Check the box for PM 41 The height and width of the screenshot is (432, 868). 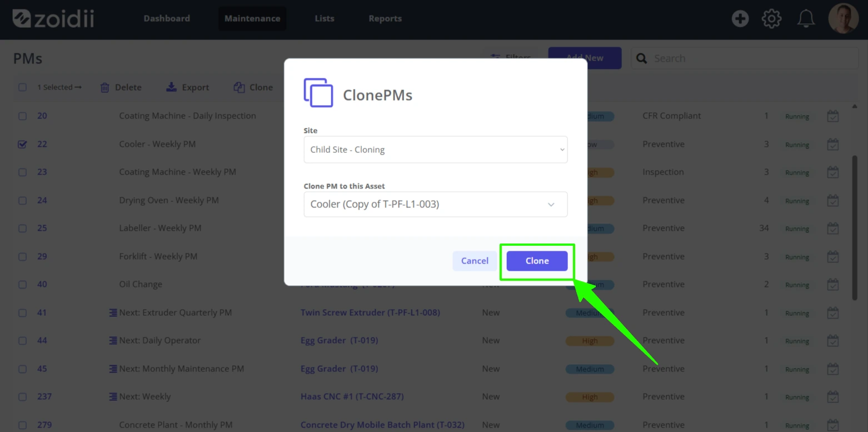coord(22,312)
